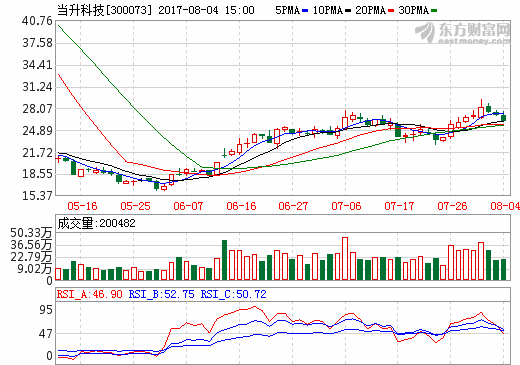Click the RSI_A:46.90 indicator label
Viewport: 520px width, 365px height.
point(90,294)
